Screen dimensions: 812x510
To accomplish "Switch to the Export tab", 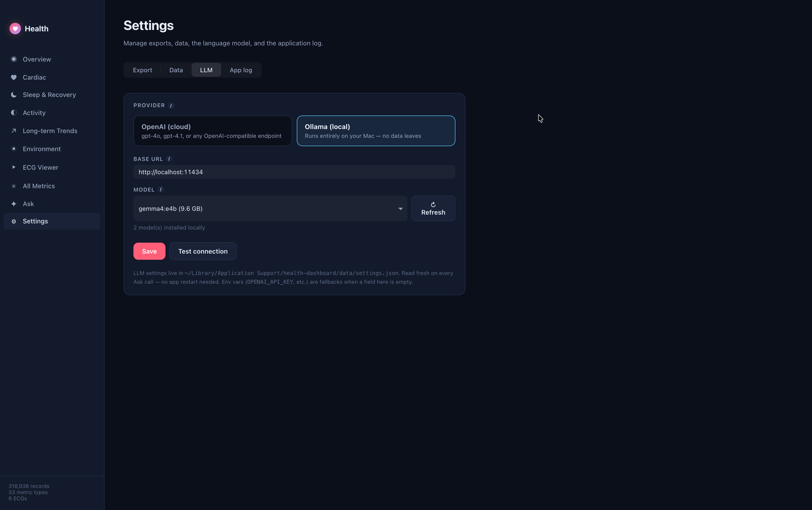I will 142,70.
